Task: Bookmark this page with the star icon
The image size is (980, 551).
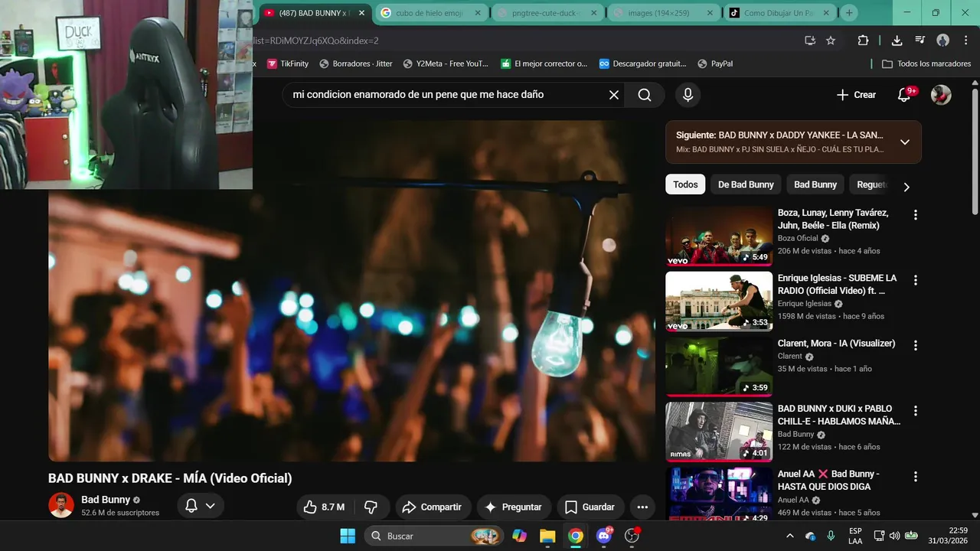Action: coord(831,41)
